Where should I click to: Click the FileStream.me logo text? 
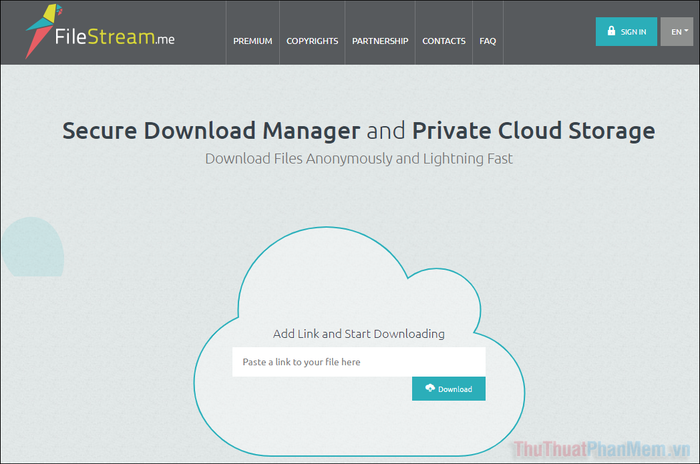(x=114, y=37)
